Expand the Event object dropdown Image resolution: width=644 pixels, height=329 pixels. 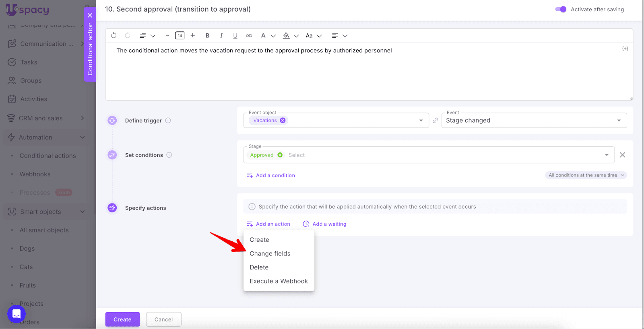pos(421,120)
